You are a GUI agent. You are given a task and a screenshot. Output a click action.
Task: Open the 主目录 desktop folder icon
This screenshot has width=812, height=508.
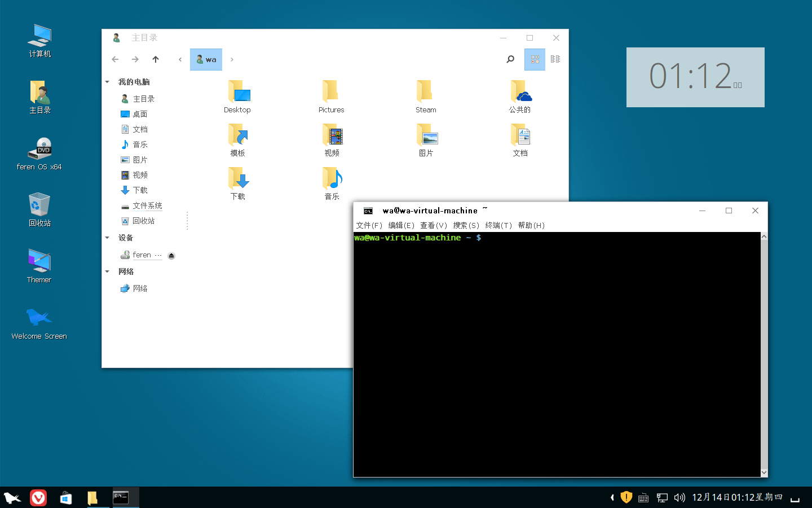[39, 97]
